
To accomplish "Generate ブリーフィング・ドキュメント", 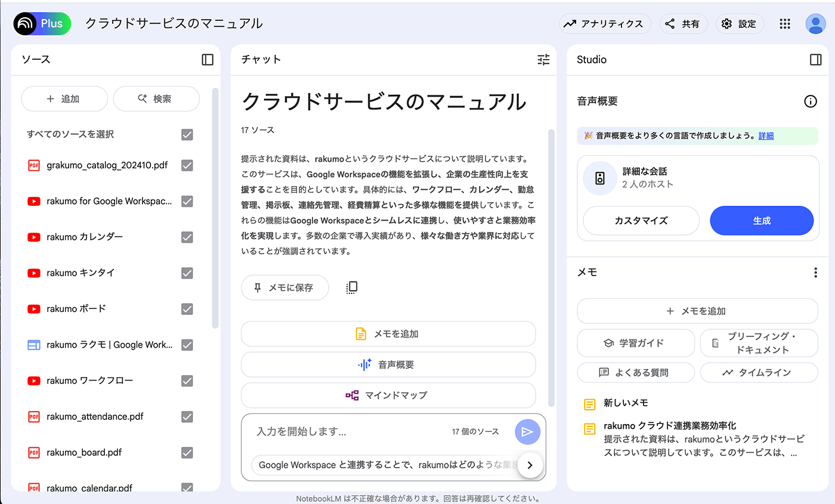I will point(759,343).
